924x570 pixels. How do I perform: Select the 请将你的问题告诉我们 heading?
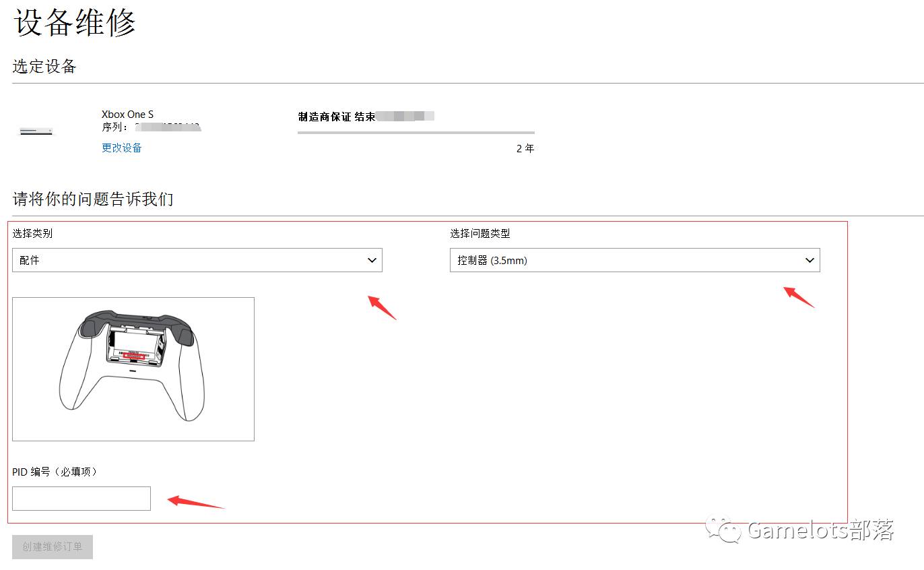[93, 198]
